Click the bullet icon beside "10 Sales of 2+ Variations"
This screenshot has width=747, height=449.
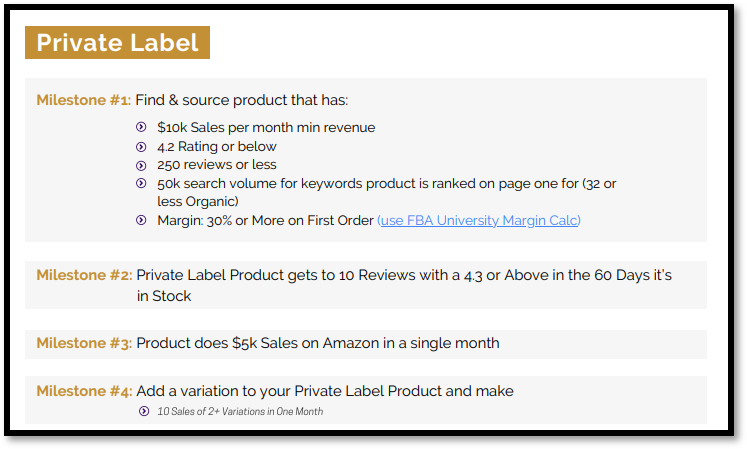pos(144,411)
